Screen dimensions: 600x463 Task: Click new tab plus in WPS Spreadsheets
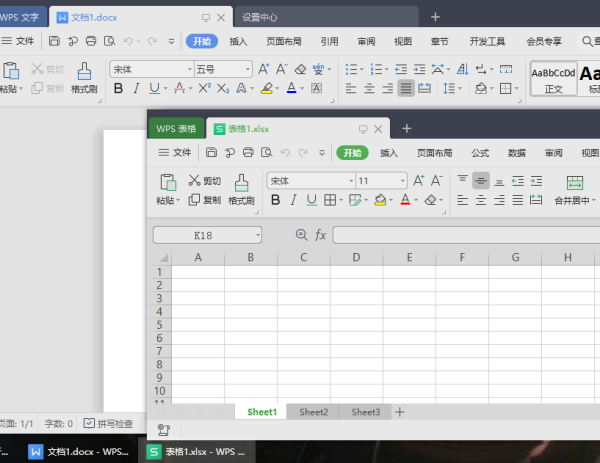(406, 129)
